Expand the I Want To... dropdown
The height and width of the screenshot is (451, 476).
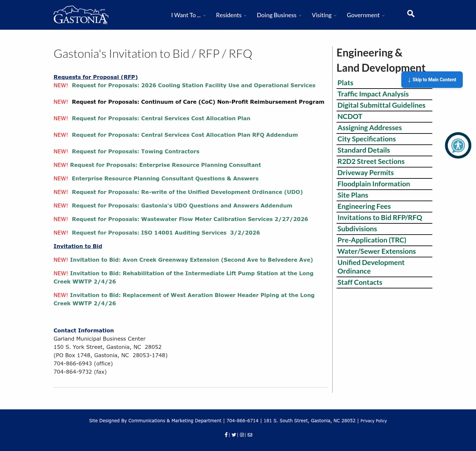[187, 15]
